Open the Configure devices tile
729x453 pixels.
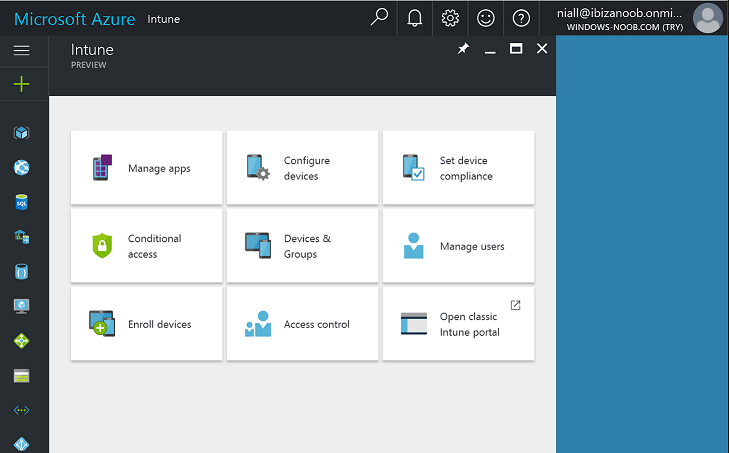pos(303,168)
